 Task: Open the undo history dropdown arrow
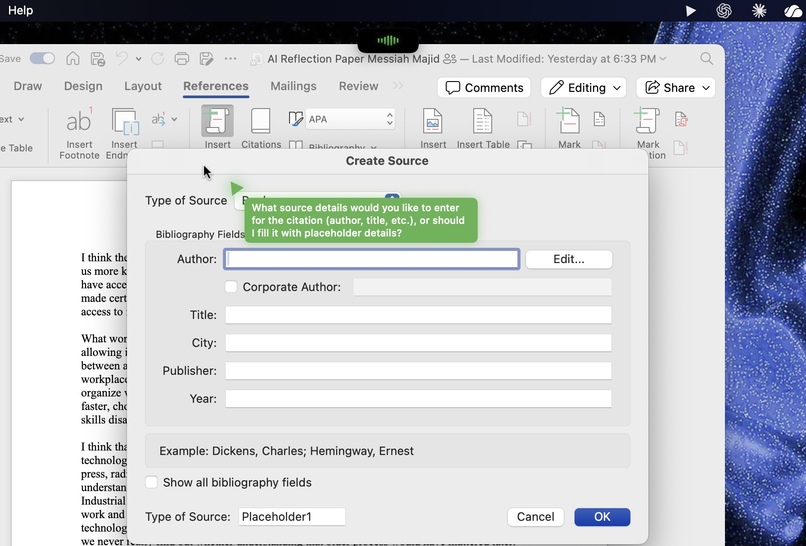pos(138,59)
